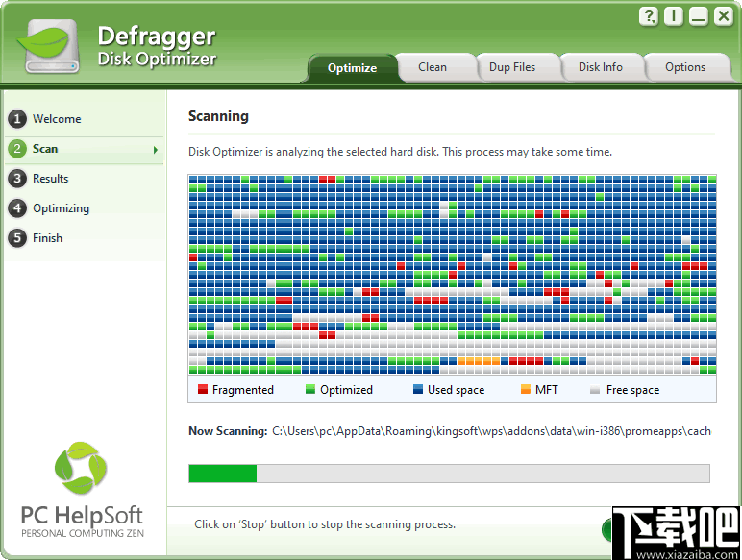
Task: Close the Defragger window
Action: [724, 16]
